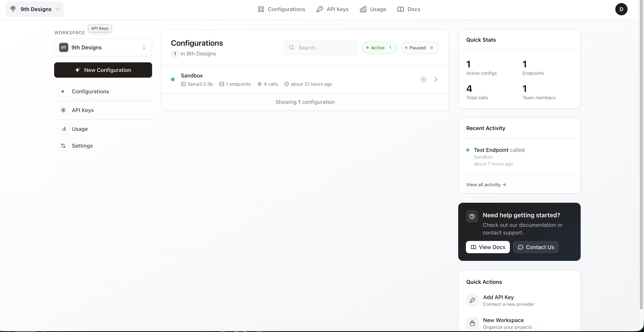Screen dimensions: 644x332
Task: Toggle the Sandbox active status indicator
Action: [173, 79]
